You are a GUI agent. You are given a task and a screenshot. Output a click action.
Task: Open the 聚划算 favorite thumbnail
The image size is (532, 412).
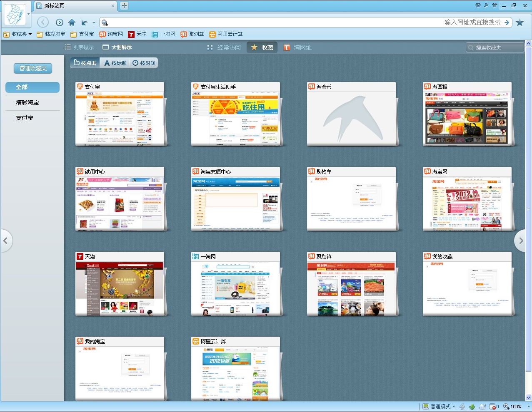352,284
